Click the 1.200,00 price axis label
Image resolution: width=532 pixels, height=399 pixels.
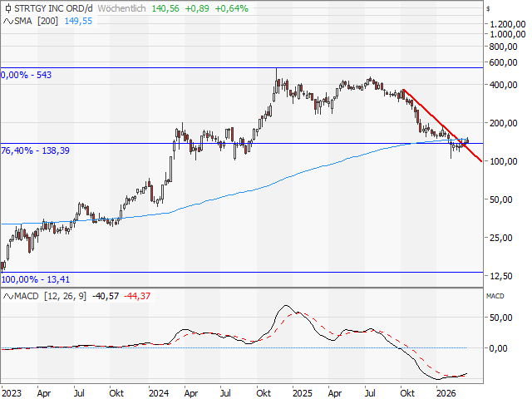point(508,24)
